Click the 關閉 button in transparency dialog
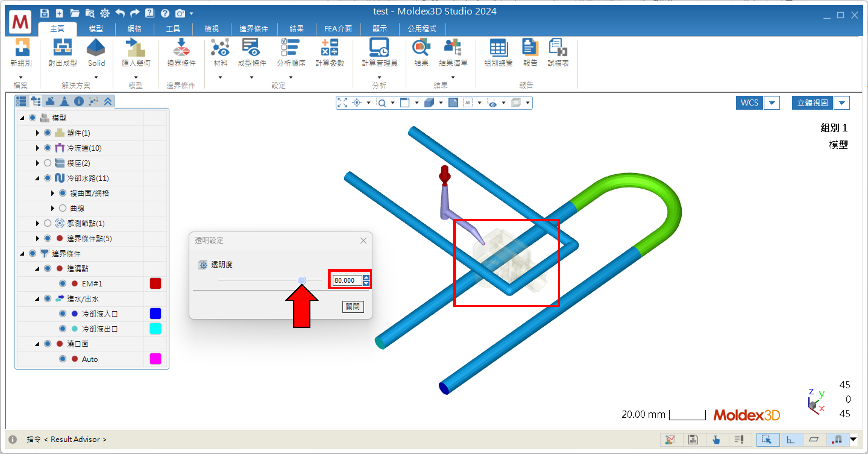Image resolution: width=868 pixels, height=454 pixels. (x=353, y=307)
